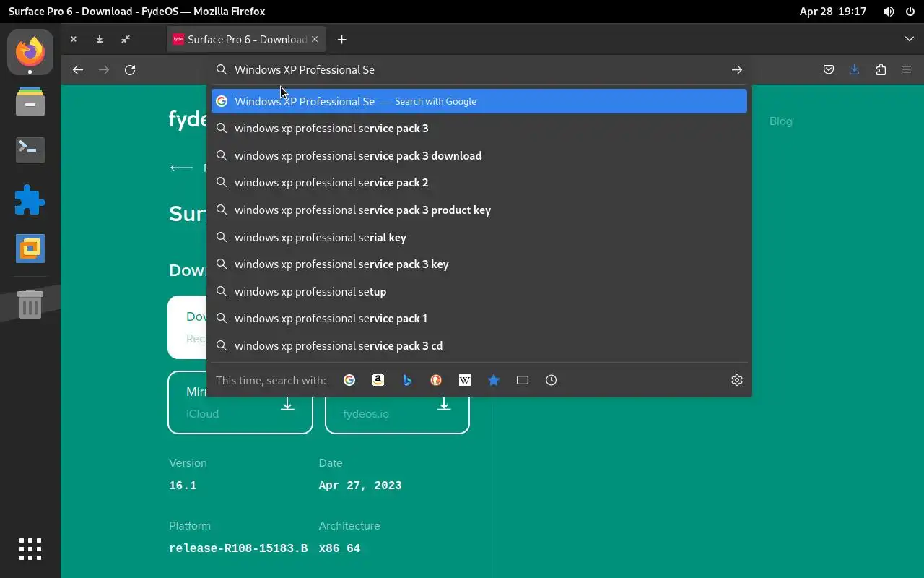Search Bookmarks star one-off icon
The height and width of the screenshot is (578, 924).
(494, 380)
